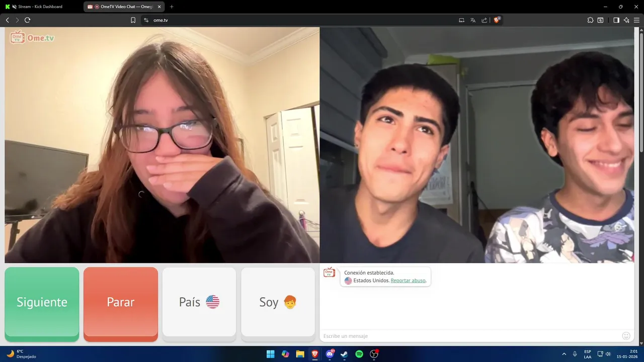Click the Brave browser taskbar icon
Screen dimensions: 644x362
click(x=314, y=354)
